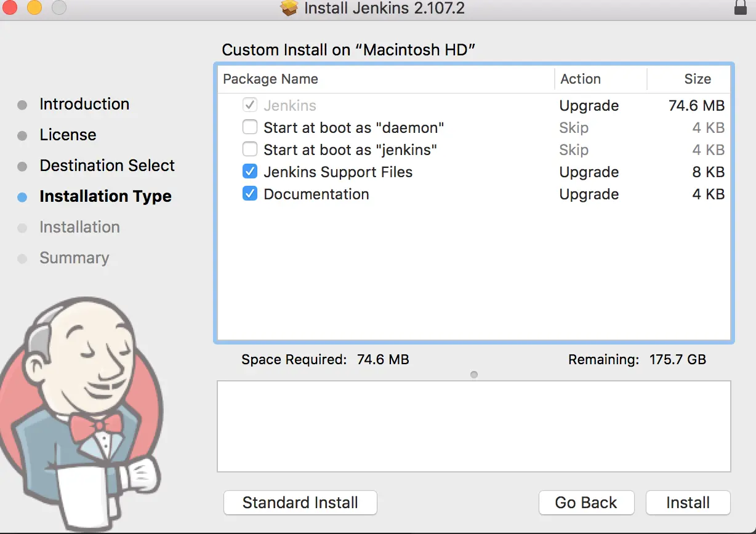Click the package box icon in title
This screenshot has width=756, height=534.
click(289, 7)
